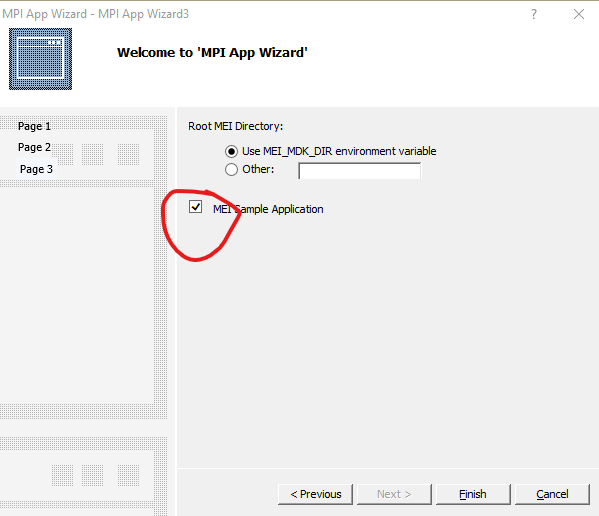Click the Other directory text field
This screenshot has height=516, width=599.
tap(359, 170)
